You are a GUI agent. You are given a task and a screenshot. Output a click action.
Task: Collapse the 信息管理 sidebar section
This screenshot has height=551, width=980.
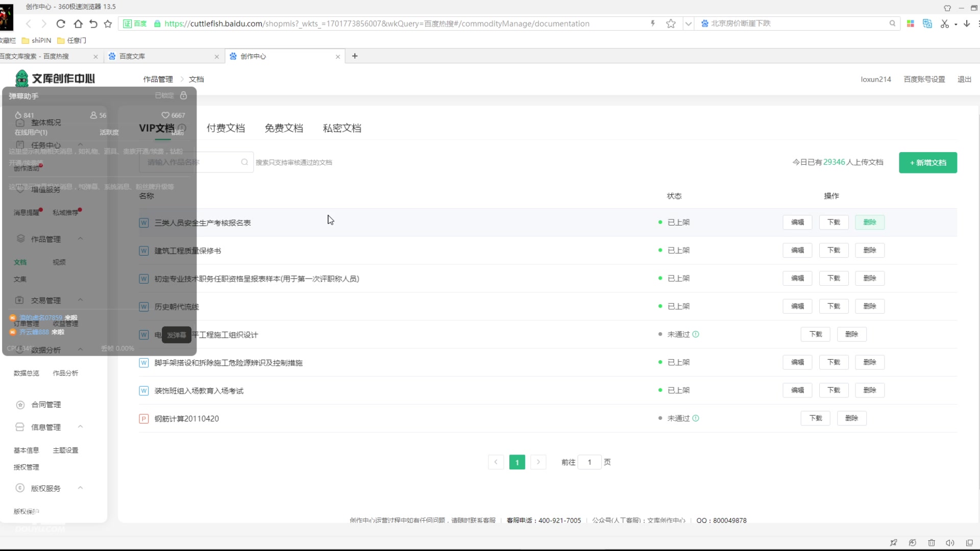[x=80, y=427]
